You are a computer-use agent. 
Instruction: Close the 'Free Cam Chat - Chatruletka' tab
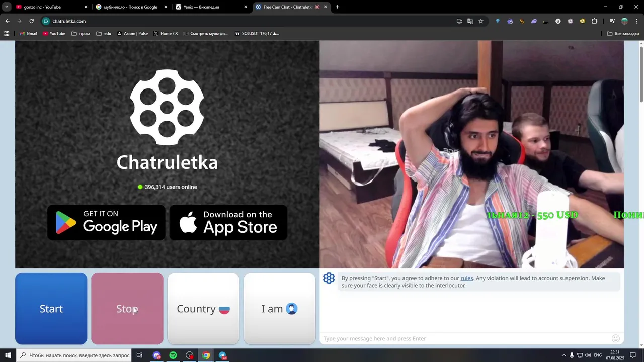326,7
